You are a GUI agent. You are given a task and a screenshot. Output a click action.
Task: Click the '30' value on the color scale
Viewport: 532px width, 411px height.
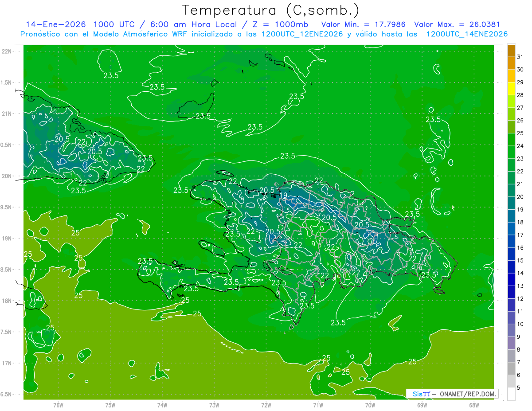coord(520,70)
